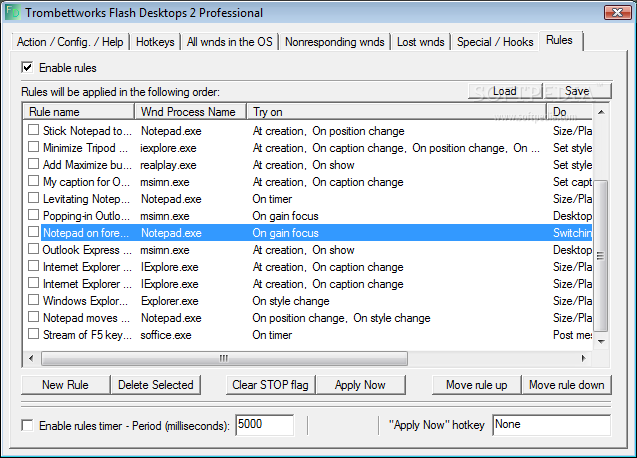Check the Windows Explor... rule checkbox
This screenshot has width=637, height=458.
click(x=33, y=300)
